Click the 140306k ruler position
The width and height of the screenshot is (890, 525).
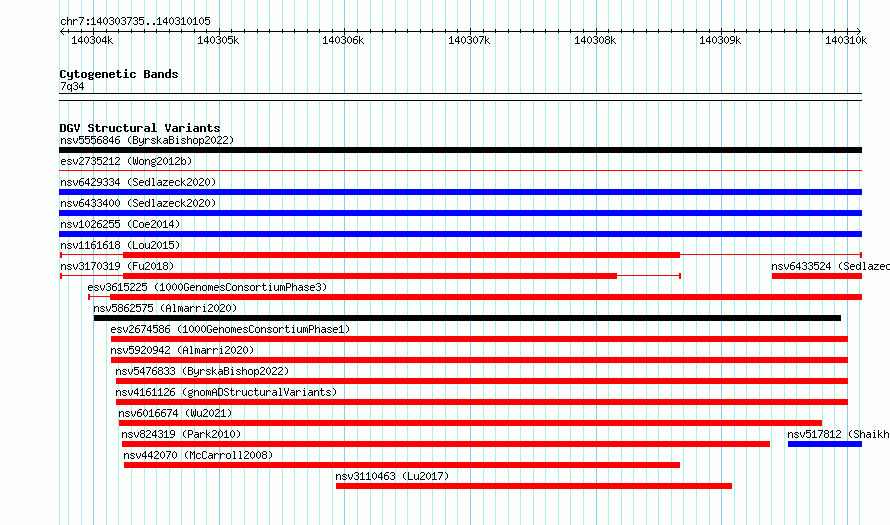(343, 40)
